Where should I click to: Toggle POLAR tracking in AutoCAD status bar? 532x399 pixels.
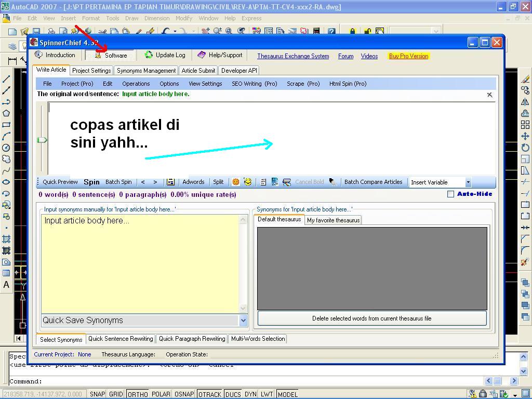pos(161,394)
